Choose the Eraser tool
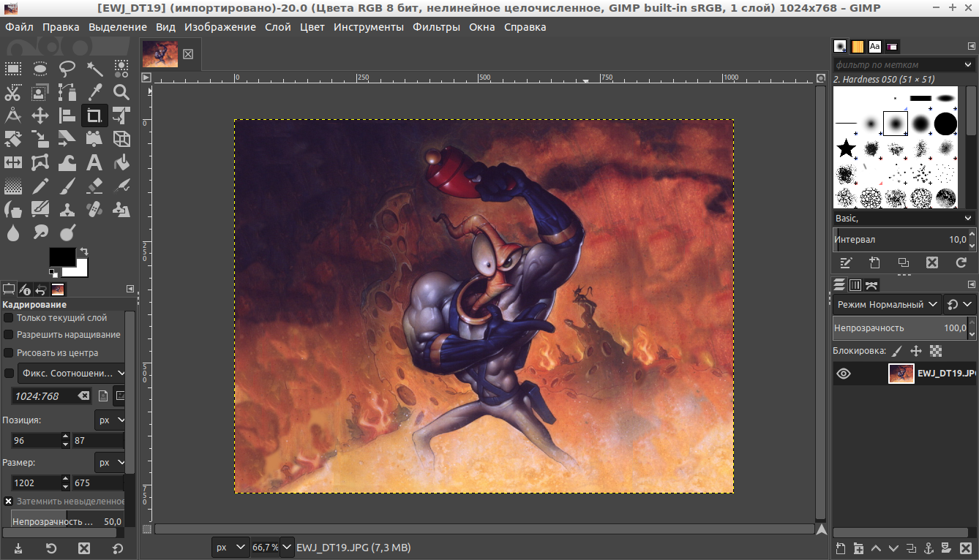 (x=94, y=186)
